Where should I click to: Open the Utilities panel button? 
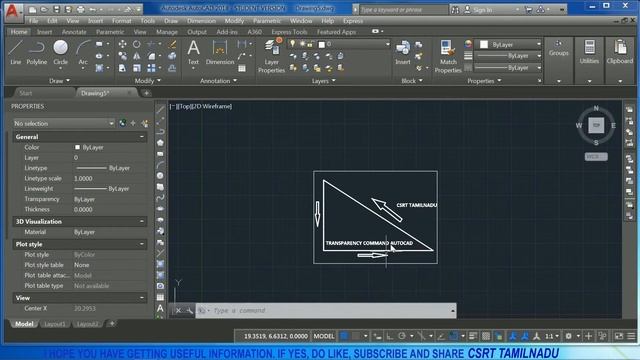[x=589, y=52]
